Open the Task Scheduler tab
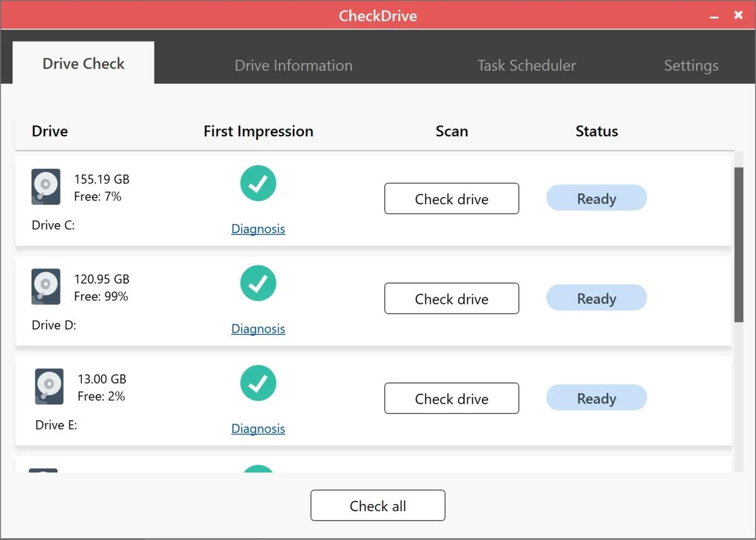 coord(526,65)
